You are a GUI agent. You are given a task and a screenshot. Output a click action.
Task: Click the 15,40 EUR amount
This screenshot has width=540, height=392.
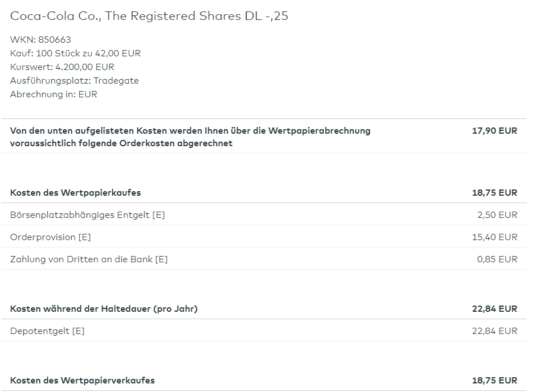click(494, 237)
